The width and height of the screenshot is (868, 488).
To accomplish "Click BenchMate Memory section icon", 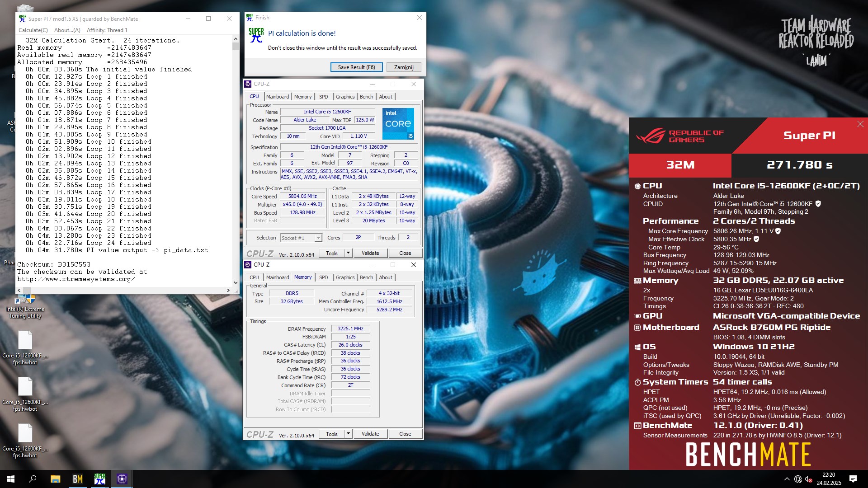I will point(637,281).
